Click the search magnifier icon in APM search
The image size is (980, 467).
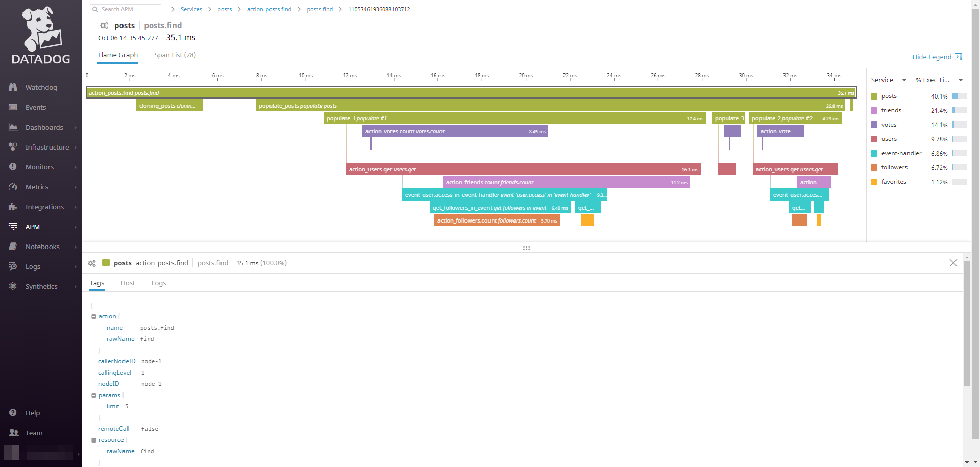point(95,9)
